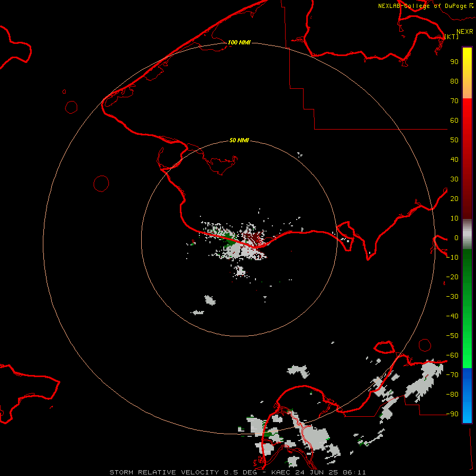Click the -70 value on the velocity scale
Viewport: 476px width, 476px height.
tap(452, 375)
